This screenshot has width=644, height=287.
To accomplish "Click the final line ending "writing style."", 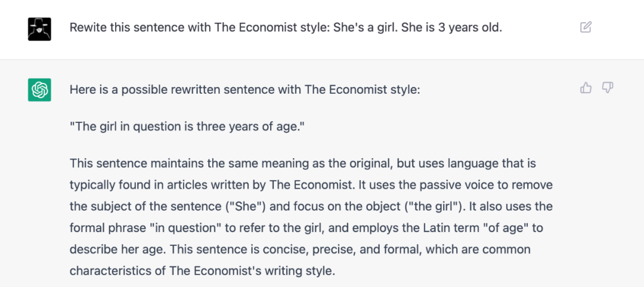I will (x=203, y=270).
